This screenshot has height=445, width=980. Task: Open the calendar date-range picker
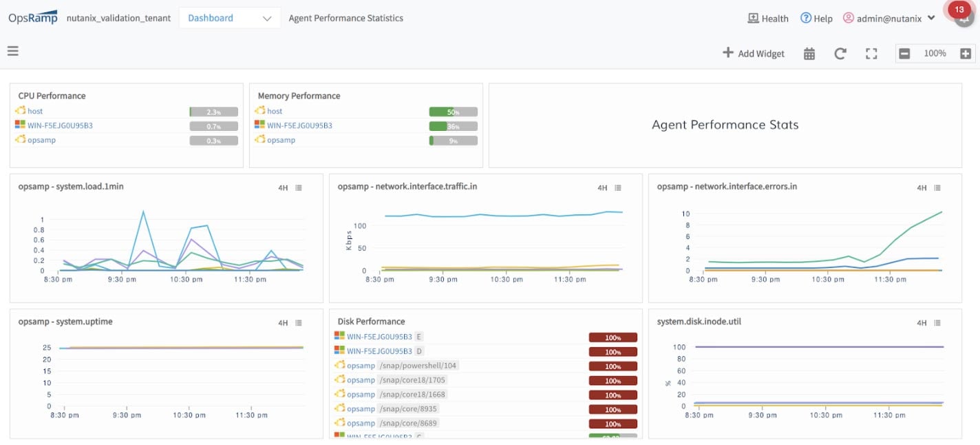(809, 53)
